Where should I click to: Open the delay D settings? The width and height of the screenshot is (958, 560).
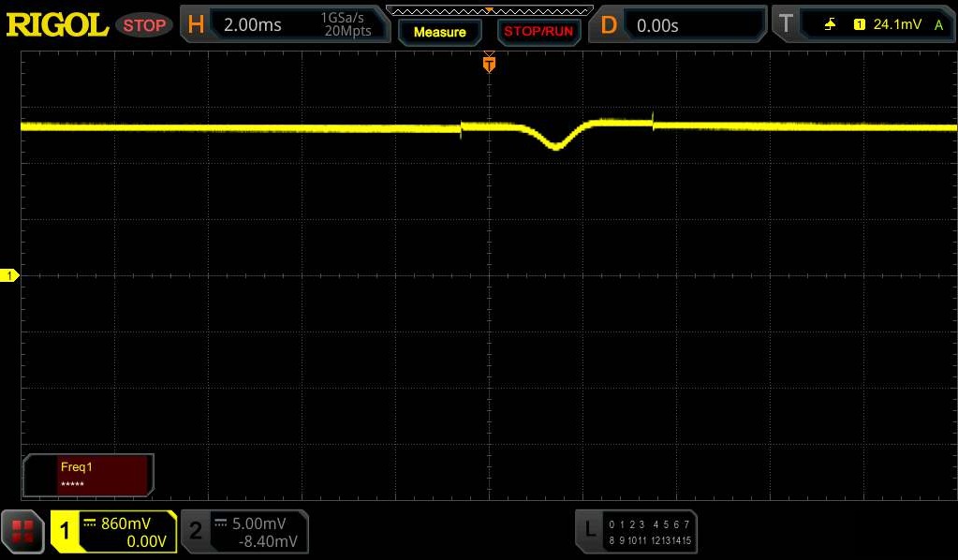(609, 25)
